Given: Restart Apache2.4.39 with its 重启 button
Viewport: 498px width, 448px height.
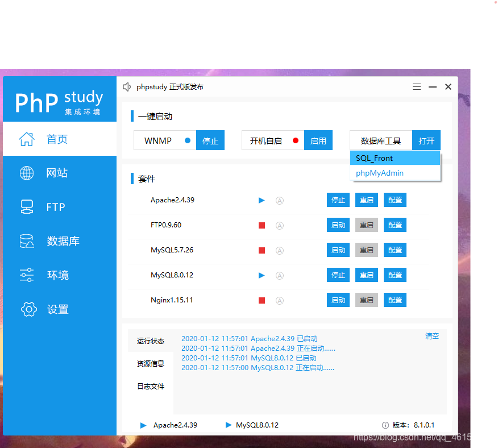Looking at the screenshot, I should (367, 200).
